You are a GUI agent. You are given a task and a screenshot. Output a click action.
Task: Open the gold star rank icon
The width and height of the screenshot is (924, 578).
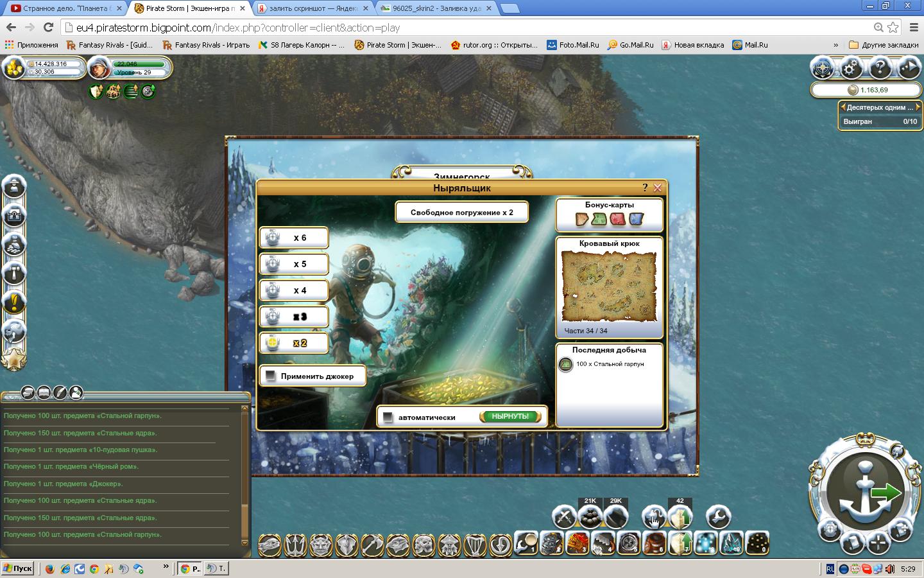point(13,358)
